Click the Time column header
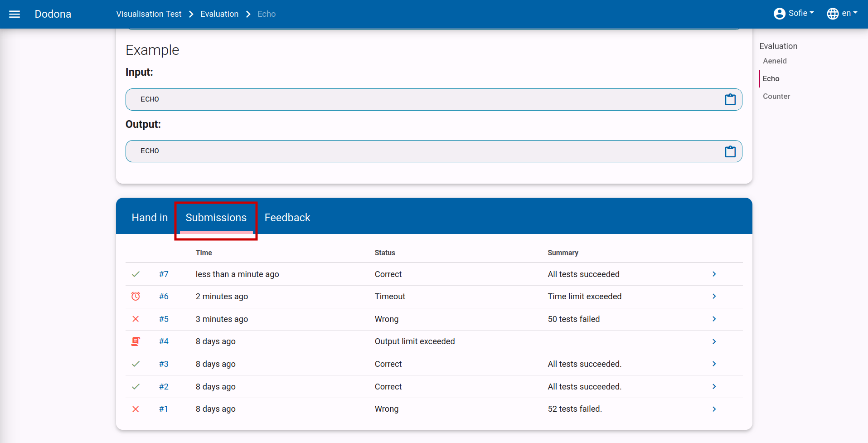The image size is (868, 443). (x=204, y=253)
